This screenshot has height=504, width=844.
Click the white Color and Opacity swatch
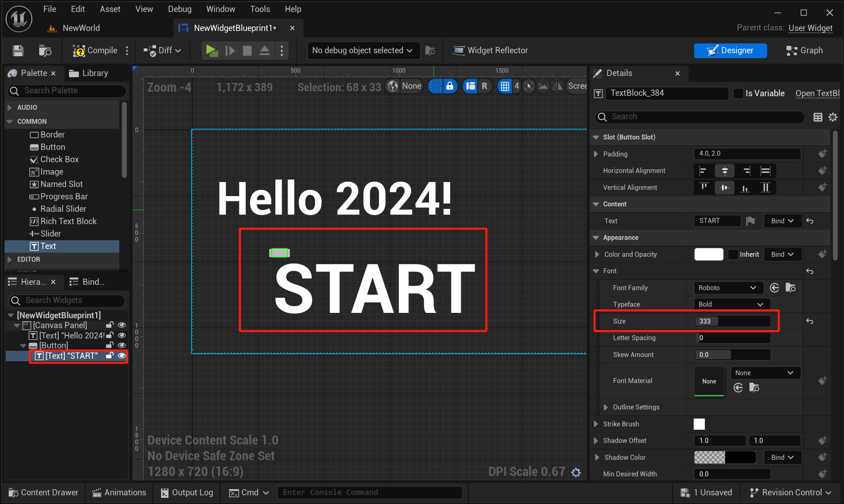coord(709,254)
